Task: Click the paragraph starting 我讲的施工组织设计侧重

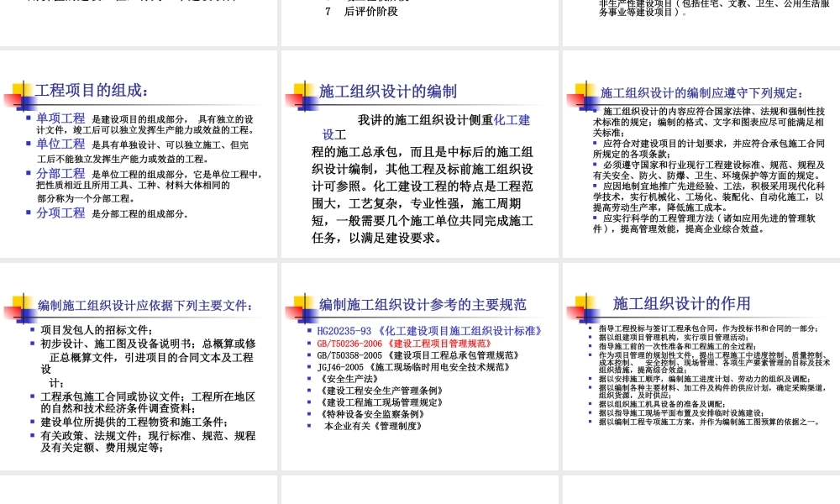Action: (x=423, y=178)
